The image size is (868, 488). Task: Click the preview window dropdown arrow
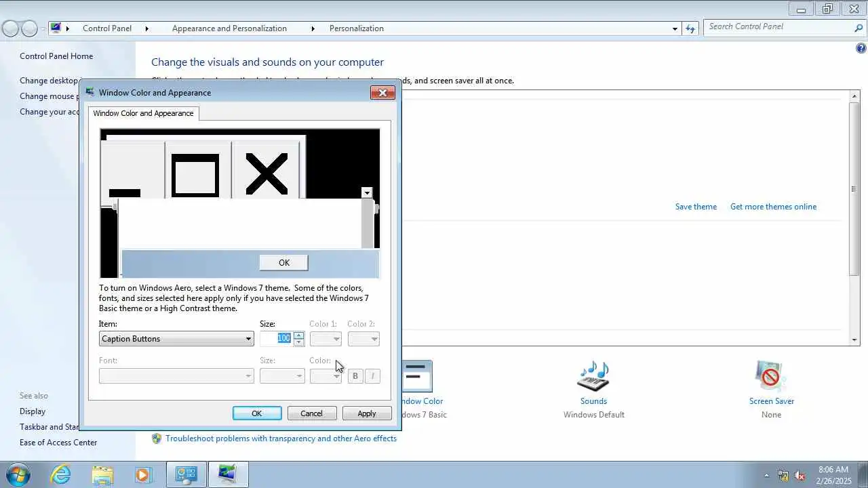point(367,192)
